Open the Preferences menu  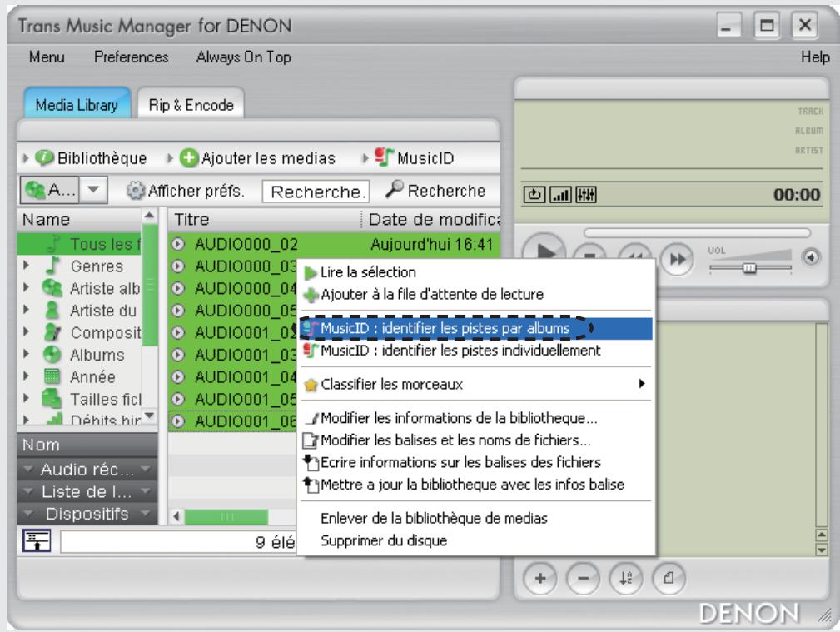pos(132,57)
